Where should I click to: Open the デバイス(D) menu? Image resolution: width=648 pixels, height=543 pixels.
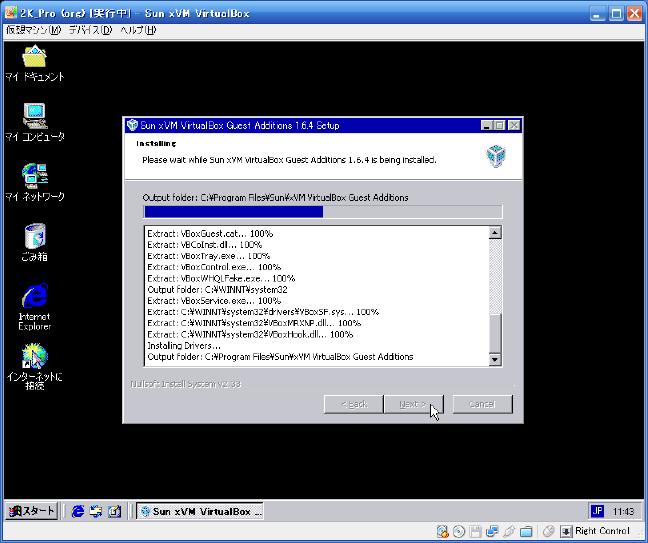[x=90, y=30]
